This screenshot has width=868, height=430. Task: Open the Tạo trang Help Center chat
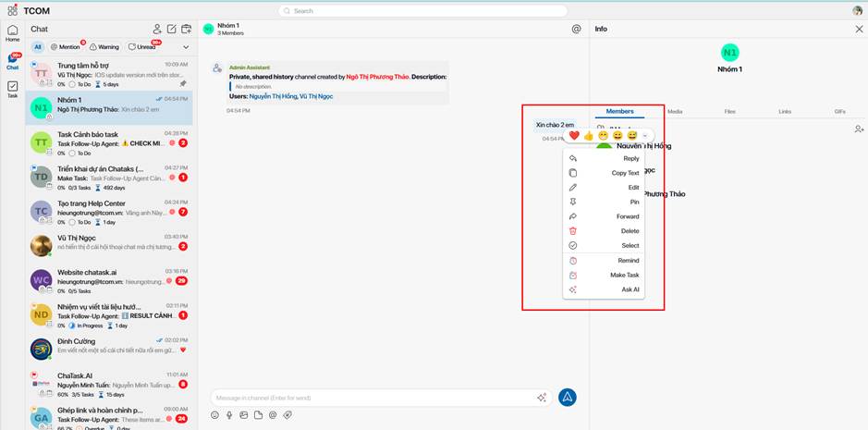pos(111,213)
